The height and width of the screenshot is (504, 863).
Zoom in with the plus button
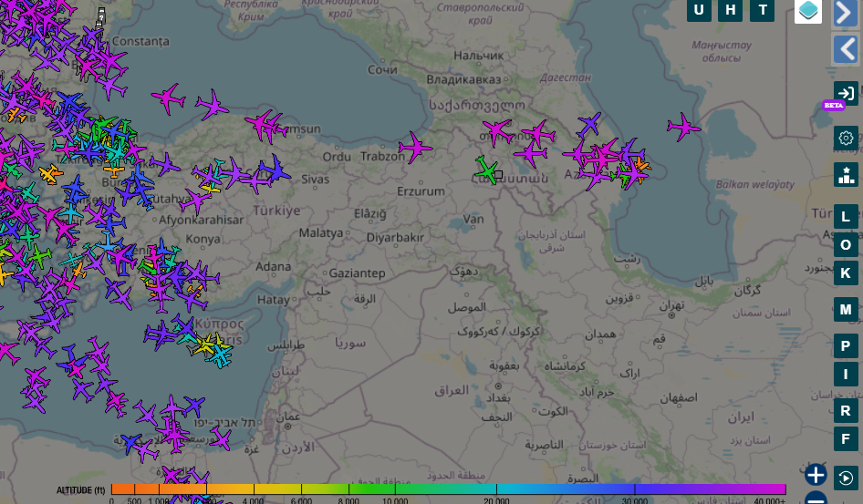pos(816,475)
